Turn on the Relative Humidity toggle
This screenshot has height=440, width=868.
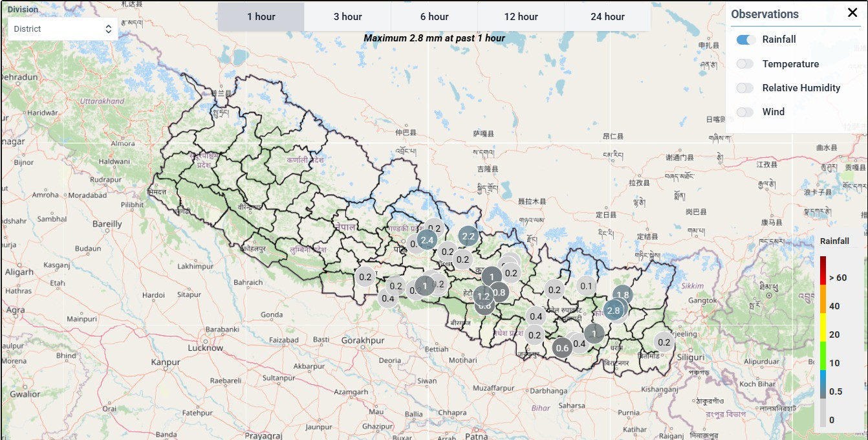click(x=745, y=88)
